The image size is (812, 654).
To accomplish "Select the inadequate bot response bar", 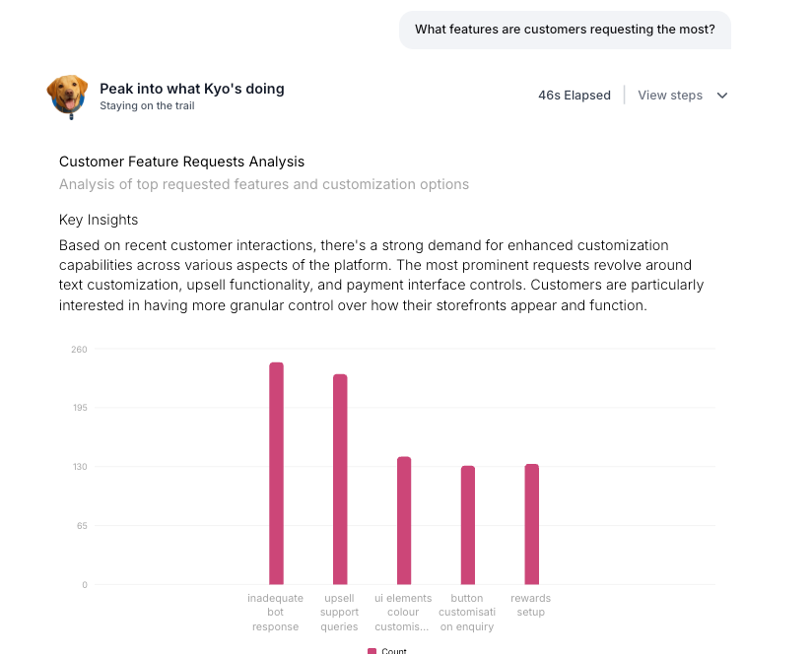I will pyautogui.click(x=275, y=473).
